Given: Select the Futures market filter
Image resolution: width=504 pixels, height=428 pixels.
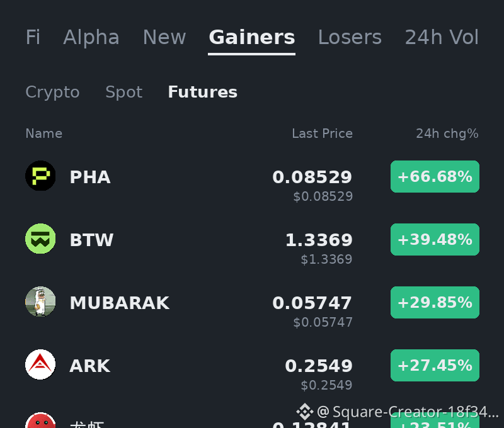Looking at the screenshot, I should pyautogui.click(x=202, y=92).
